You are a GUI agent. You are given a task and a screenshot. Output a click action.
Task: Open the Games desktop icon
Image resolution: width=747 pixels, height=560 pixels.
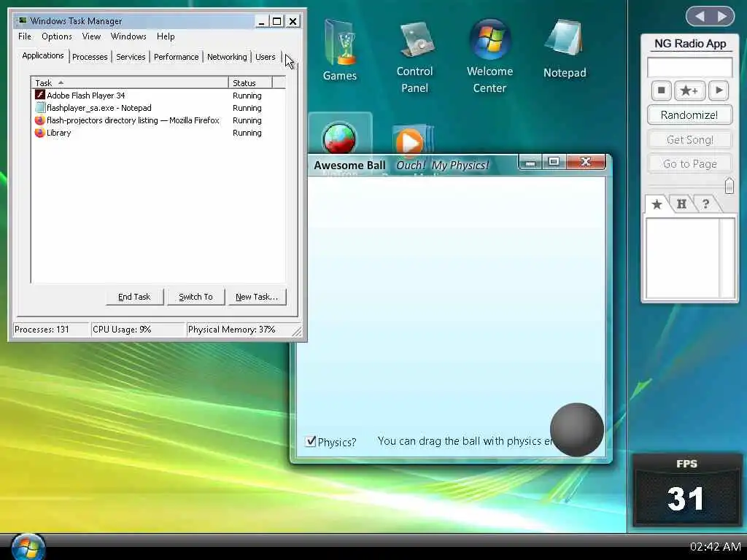point(340,50)
